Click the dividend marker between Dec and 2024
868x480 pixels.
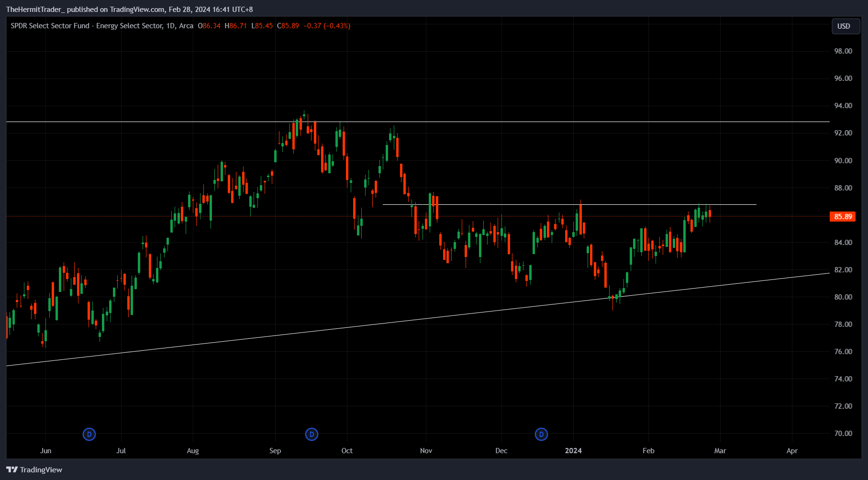541,435
